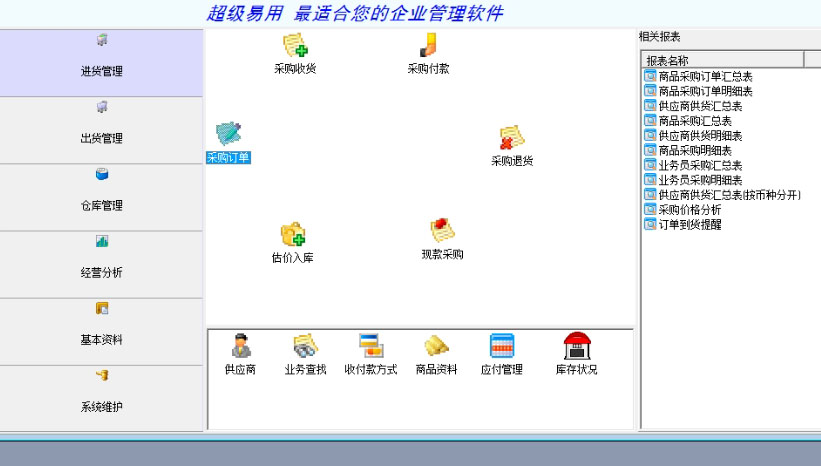
Task: Switch to 进货管理 purchasing module
Action: pos(102,63)
